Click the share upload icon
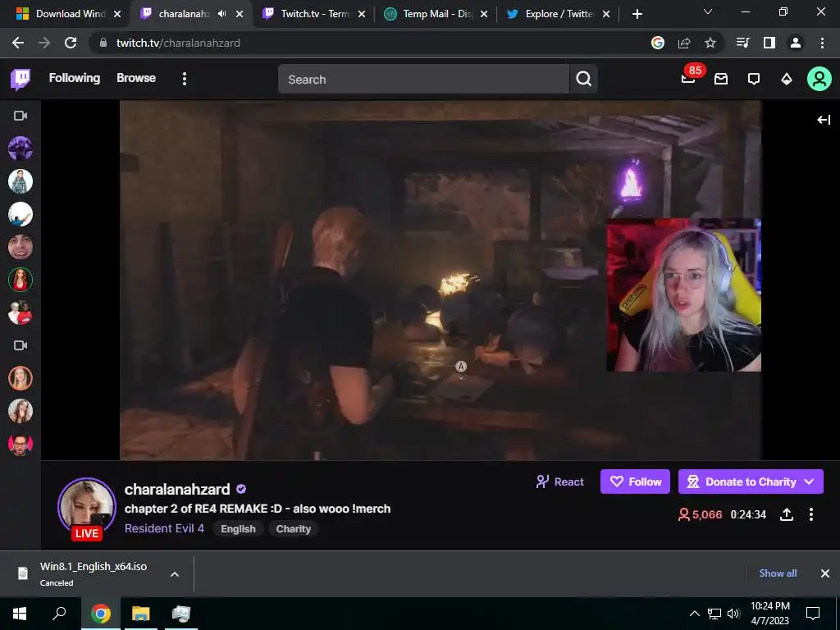Screen dimensions: 840x630 [x=787, y=514]
